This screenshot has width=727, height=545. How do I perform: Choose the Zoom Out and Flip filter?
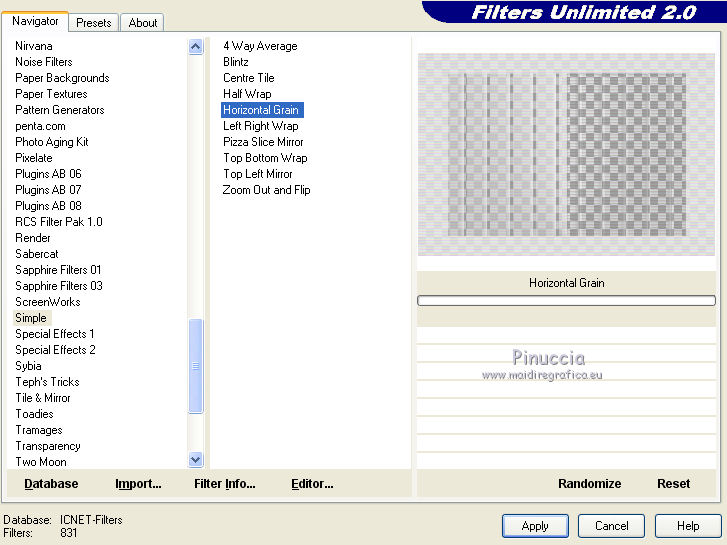tap(266, 190)
